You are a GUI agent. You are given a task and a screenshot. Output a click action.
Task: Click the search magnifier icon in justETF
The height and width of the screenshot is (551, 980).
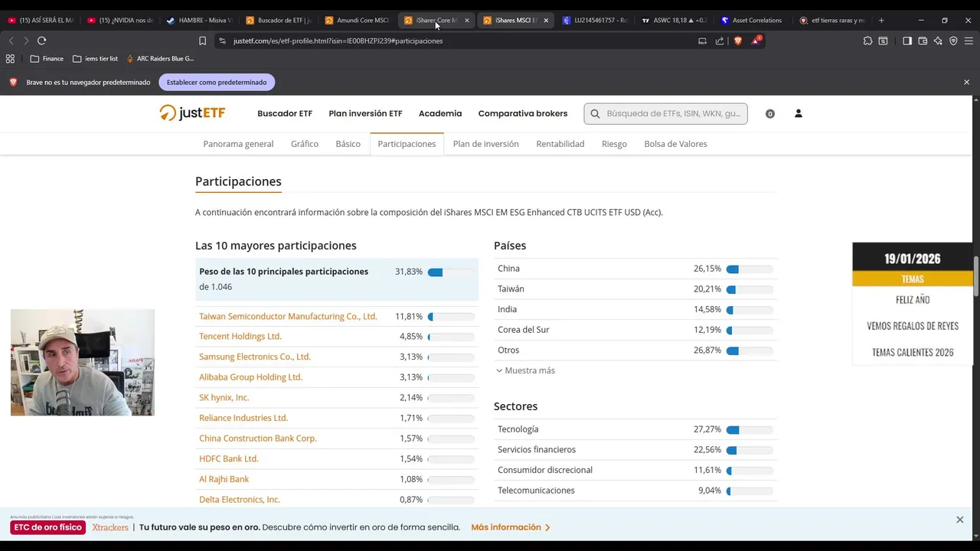(x=596, y=113)
